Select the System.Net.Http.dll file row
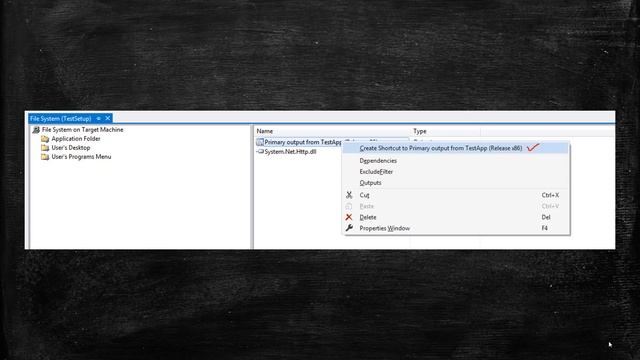This screenshot has height=360, width=640. pyautogui.click(x=290, y=151)
